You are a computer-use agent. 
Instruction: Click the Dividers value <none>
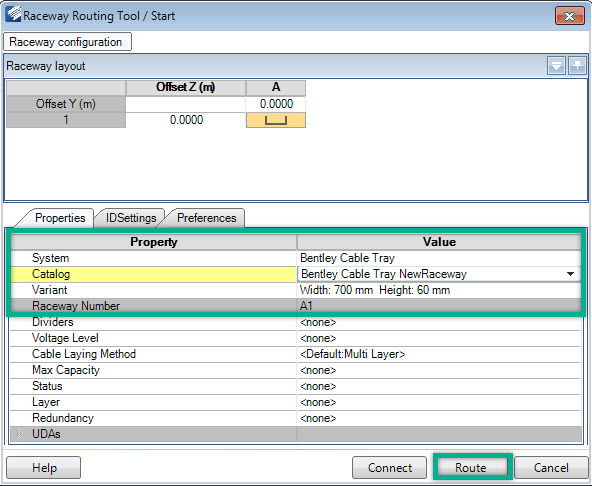tap(439, 322)
